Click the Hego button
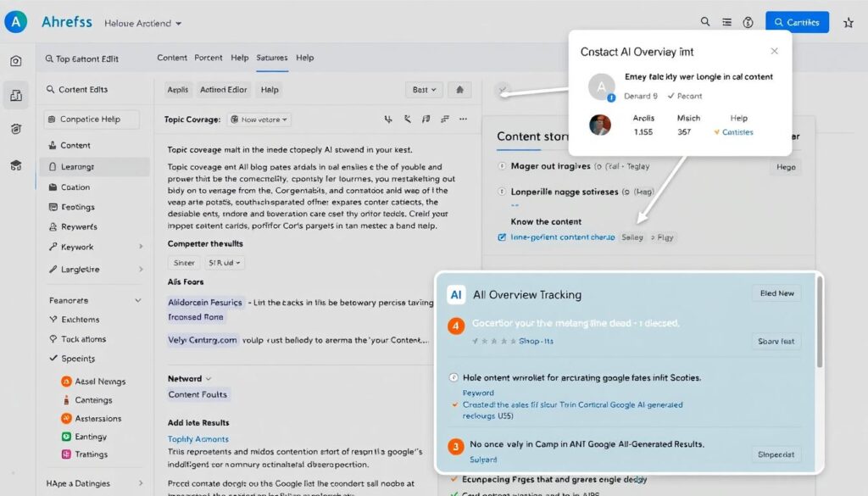Screen dimensions: 868x496 tap(786, 167)
